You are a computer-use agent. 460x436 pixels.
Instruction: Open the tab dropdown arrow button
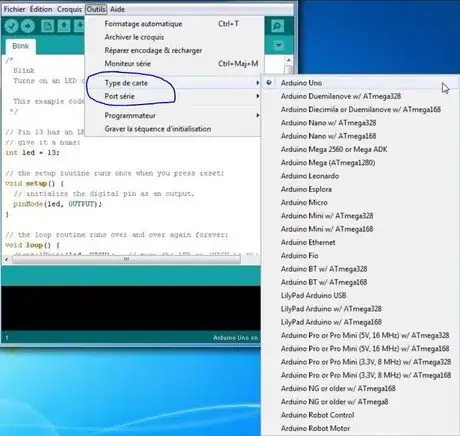[x=278, y=45]
